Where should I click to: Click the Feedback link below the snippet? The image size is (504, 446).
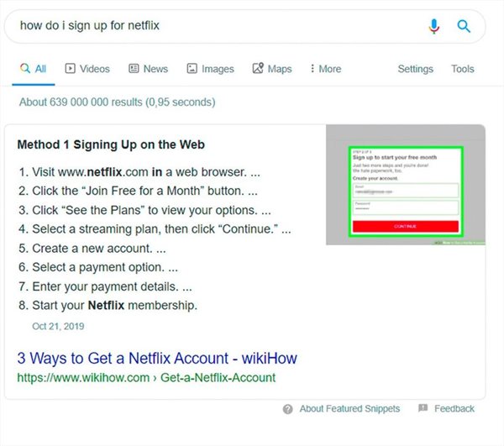click(x=454, y=409)
